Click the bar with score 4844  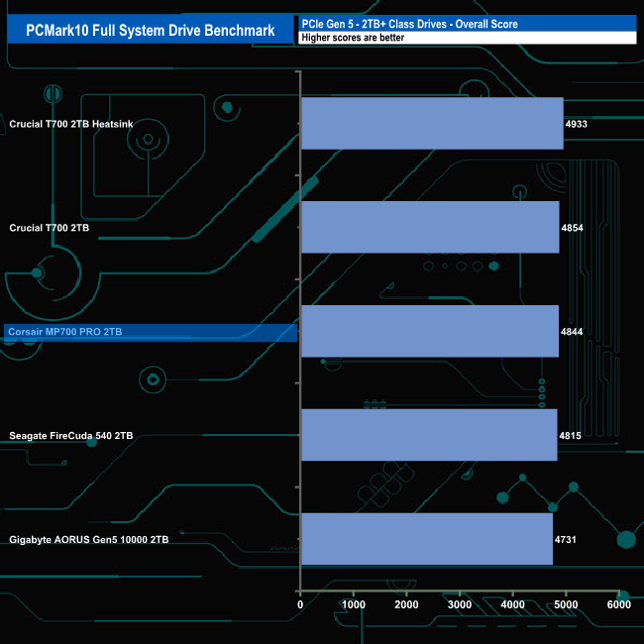[430, 331]
